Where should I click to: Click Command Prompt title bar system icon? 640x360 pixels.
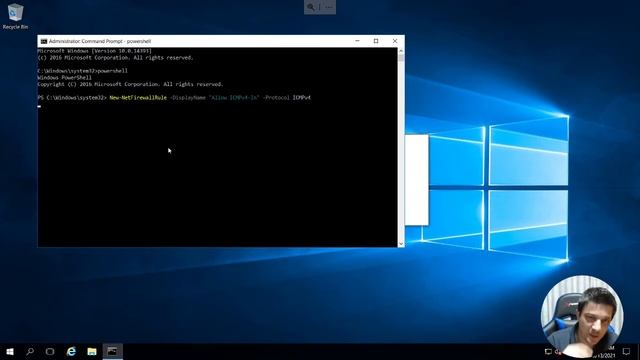[x=44, y=41]
